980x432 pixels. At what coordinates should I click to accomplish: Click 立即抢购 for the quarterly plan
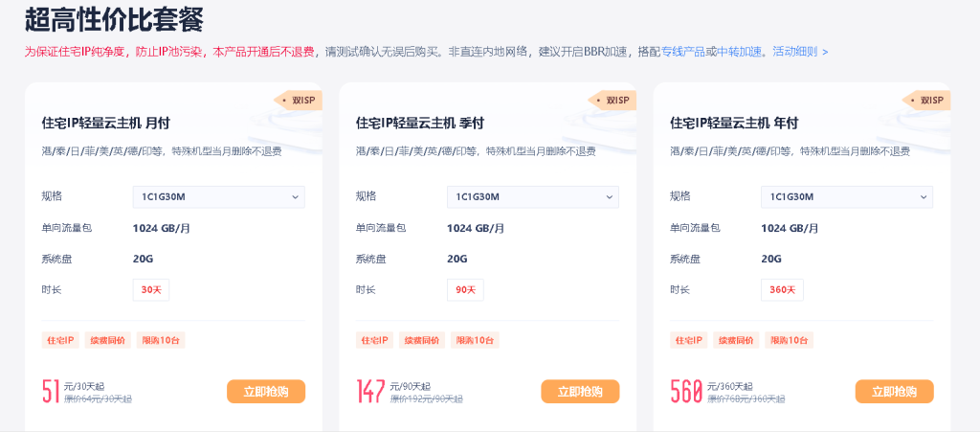click(x=580, y=391)
